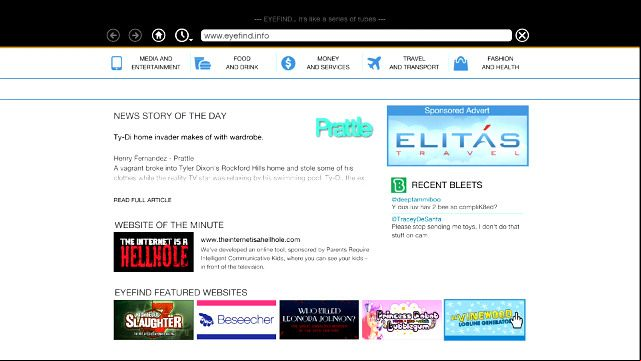This screenshot has width=641, height=361.
Task: Open the Righteous Slaughter 7 featured thumbnail
Action: [x=154, y=320]
